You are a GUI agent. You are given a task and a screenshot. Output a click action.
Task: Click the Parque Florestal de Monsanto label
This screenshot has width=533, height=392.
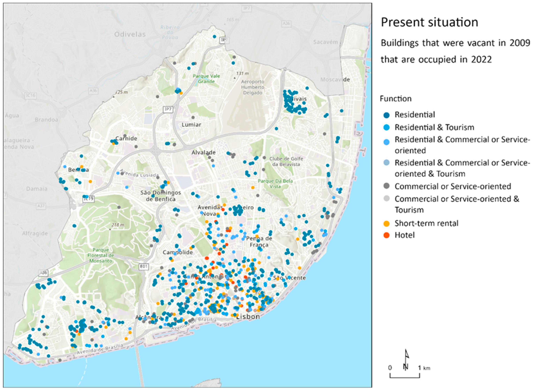(x=101, y=255)
